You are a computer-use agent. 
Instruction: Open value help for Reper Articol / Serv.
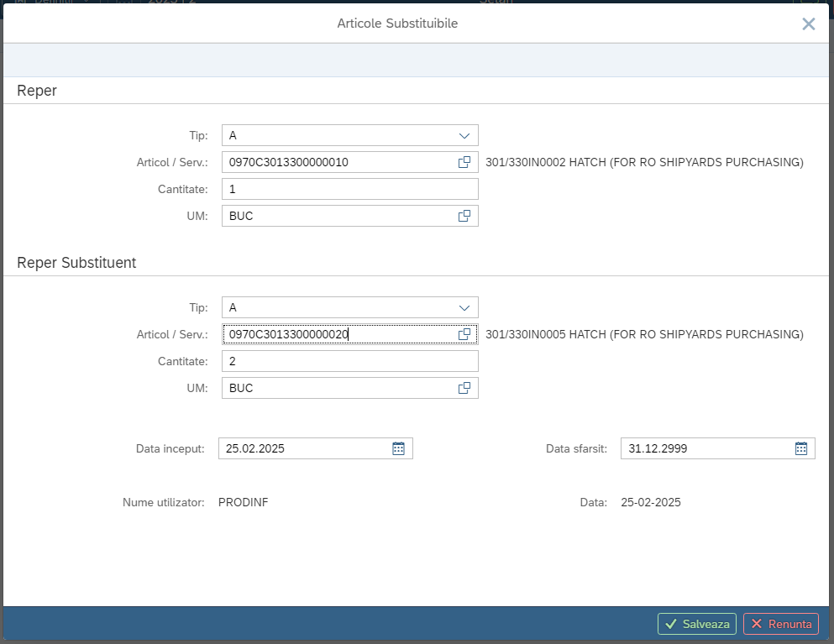[464, 162]
